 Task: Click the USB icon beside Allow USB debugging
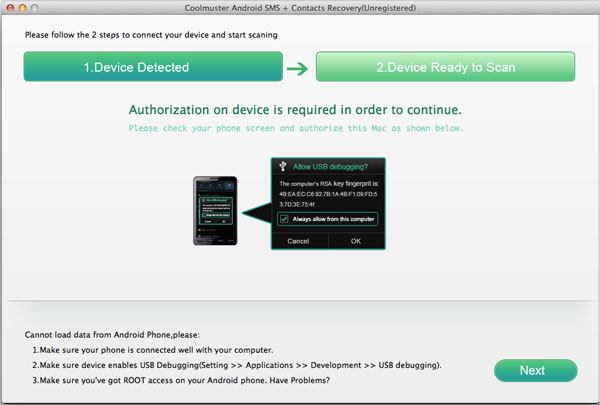283,166
